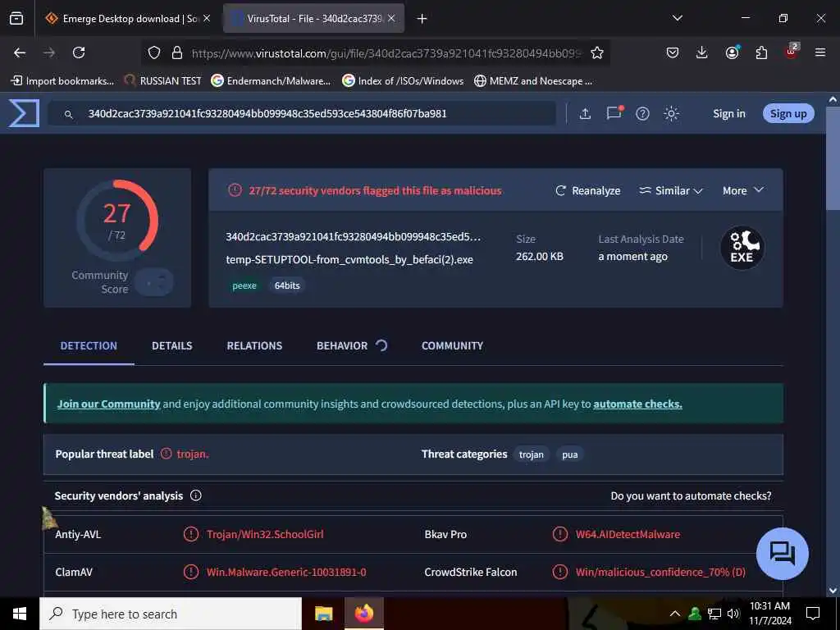Click the tracking protection shield icon

point(154,52)
